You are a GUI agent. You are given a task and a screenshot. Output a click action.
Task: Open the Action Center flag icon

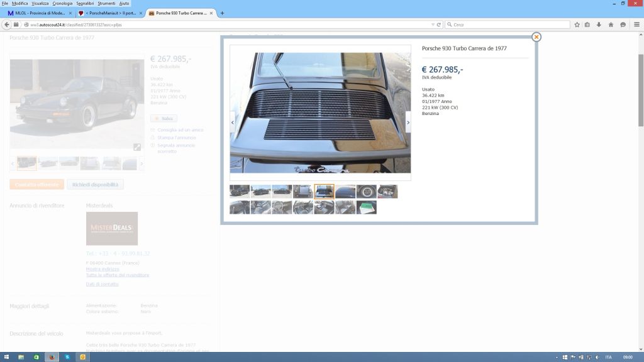pyautogui.click(x=573, y=358)
